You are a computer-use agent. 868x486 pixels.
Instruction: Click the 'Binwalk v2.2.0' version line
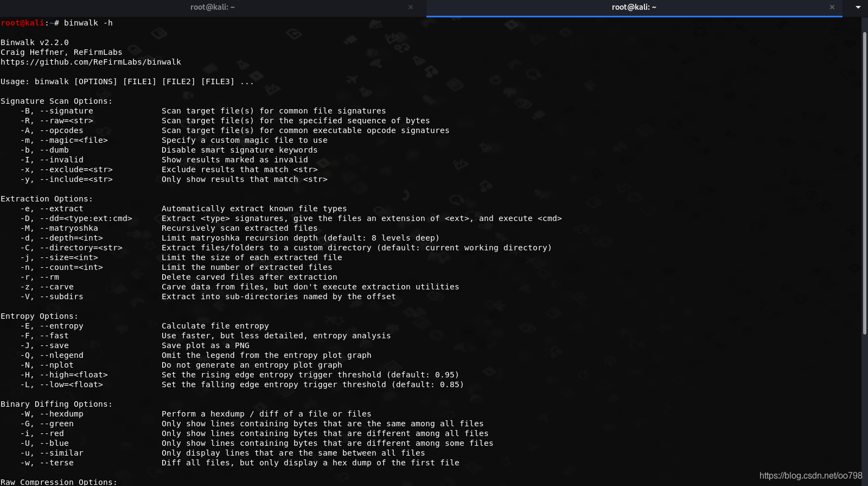pyautogui.click(x=35, y=42)
